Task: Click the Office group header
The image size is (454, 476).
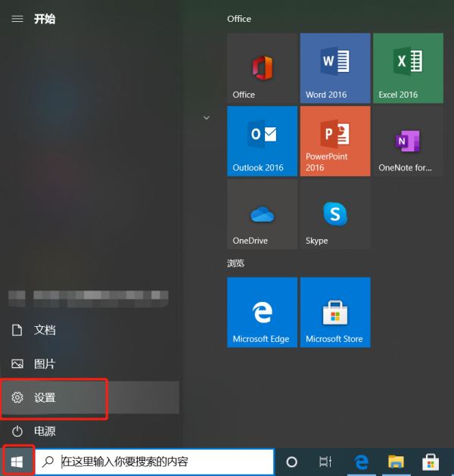Action: tap(239, 19)
